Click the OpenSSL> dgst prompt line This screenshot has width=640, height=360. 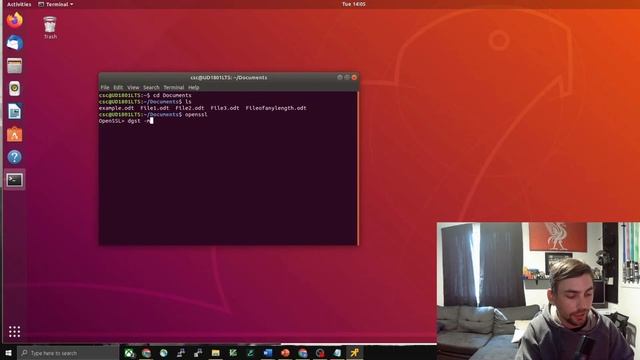126,121
